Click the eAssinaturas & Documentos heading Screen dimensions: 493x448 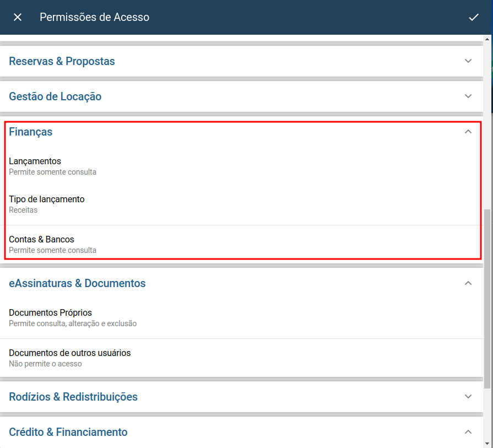[x=77, y=283]
